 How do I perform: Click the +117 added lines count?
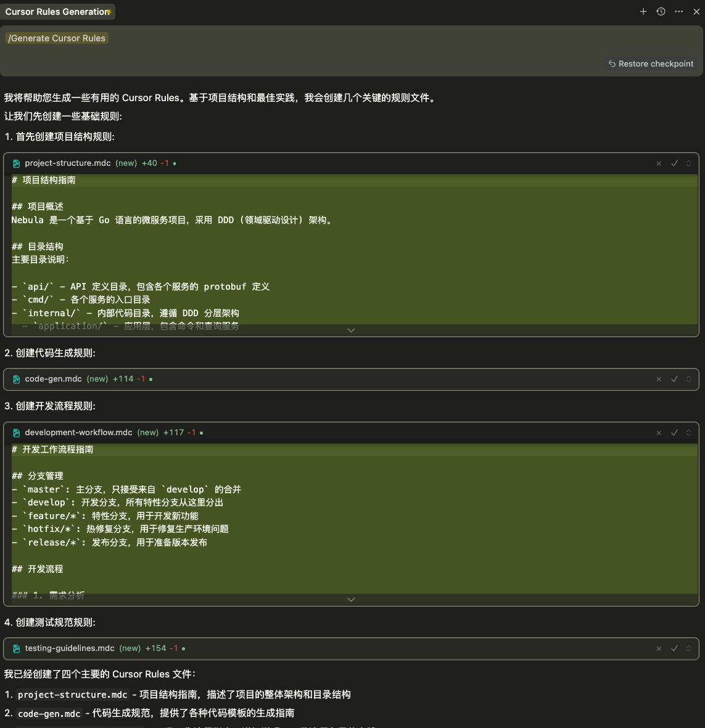tap(174, 432)
